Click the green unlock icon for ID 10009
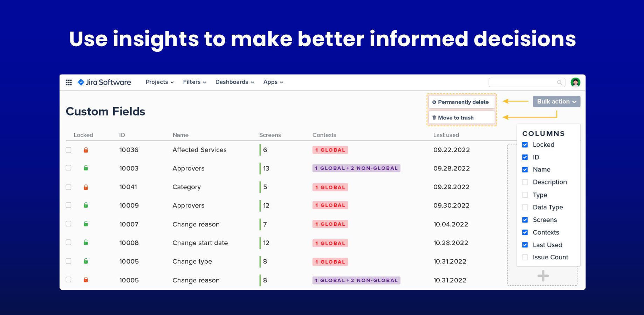Viewport: 644px width, 315px height. coord(86,205)
